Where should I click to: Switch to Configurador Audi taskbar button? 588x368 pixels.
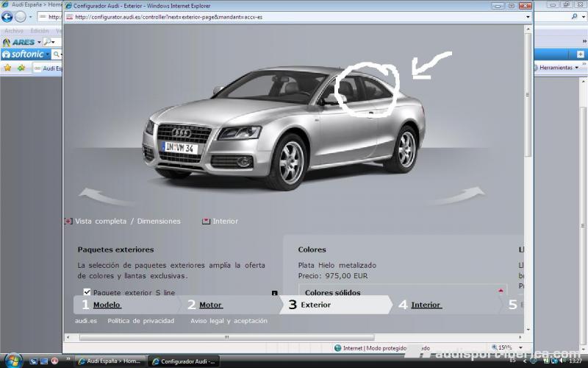tap(184, 361)
